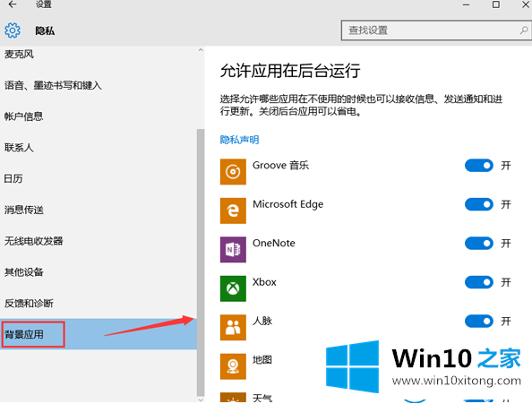532x404 pixels.
Task: Click the 查找设置 search box
Action: (x=436, y=30)
